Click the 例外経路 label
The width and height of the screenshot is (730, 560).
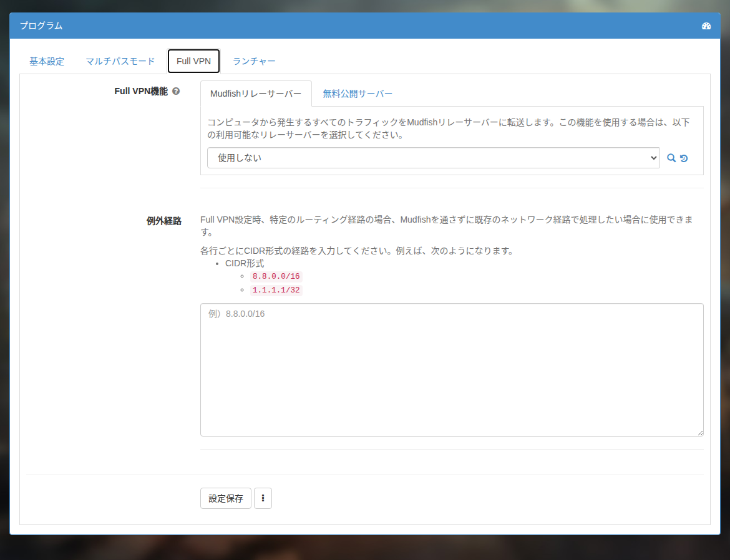point(164,221)
